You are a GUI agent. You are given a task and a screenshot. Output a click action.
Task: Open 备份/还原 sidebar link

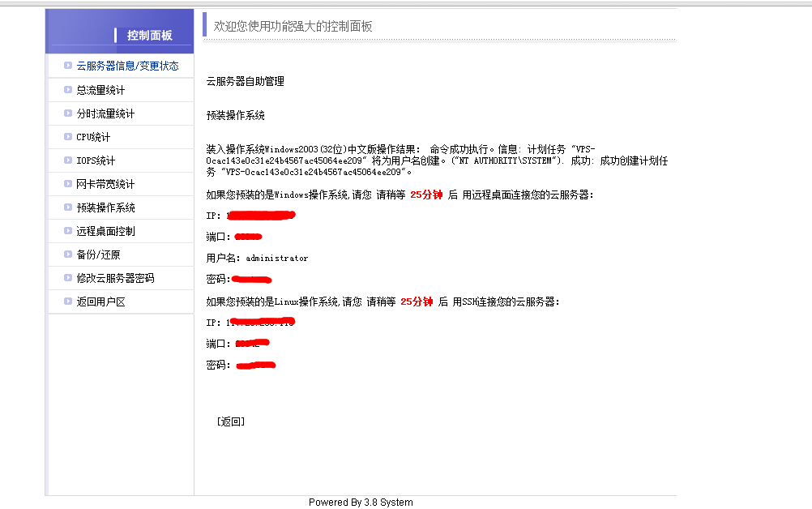[x=98, y=254]
